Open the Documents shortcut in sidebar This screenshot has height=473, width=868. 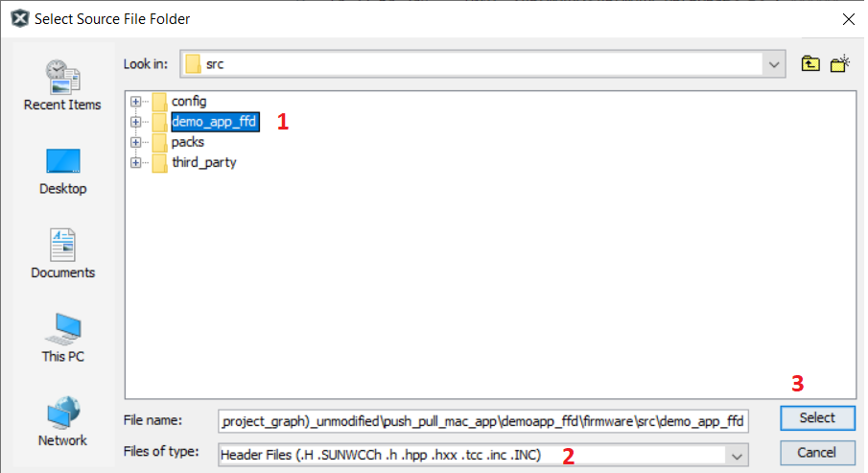coord(62,253)
